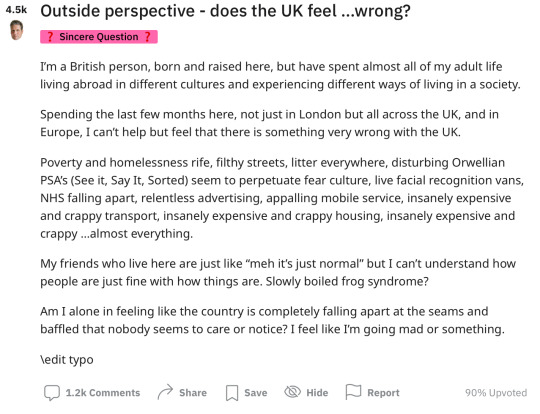Filter by the Sincere Question flair text
This screenshot has height=414, width=540.
point(98,37)
